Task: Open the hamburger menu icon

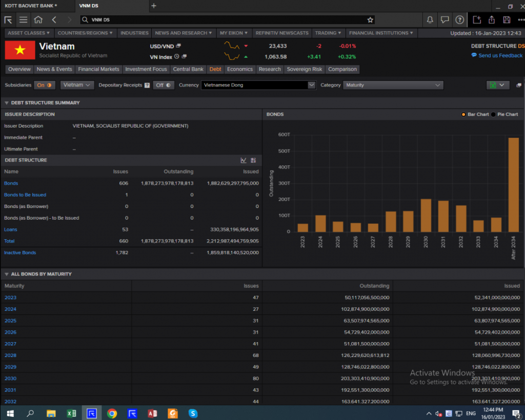Action: [23, 20]
